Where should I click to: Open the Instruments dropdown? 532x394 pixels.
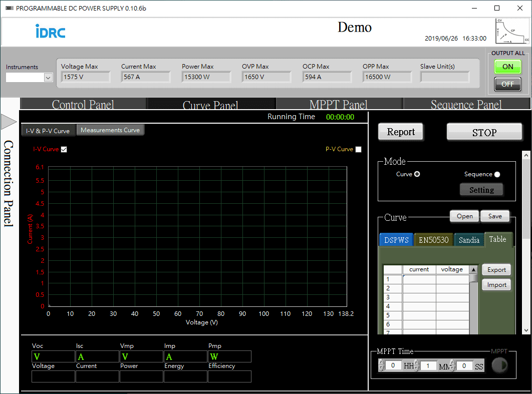pyautogui.click(x=48, y=78)
